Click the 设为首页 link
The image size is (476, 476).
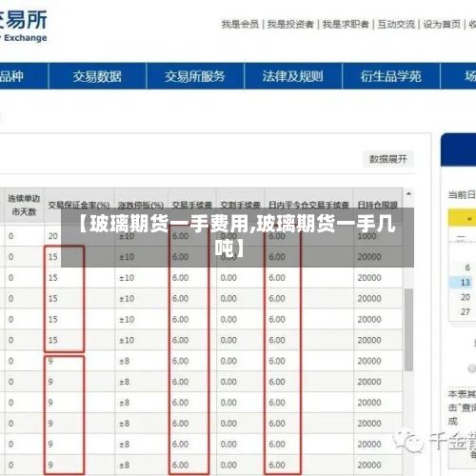point(442,24)
